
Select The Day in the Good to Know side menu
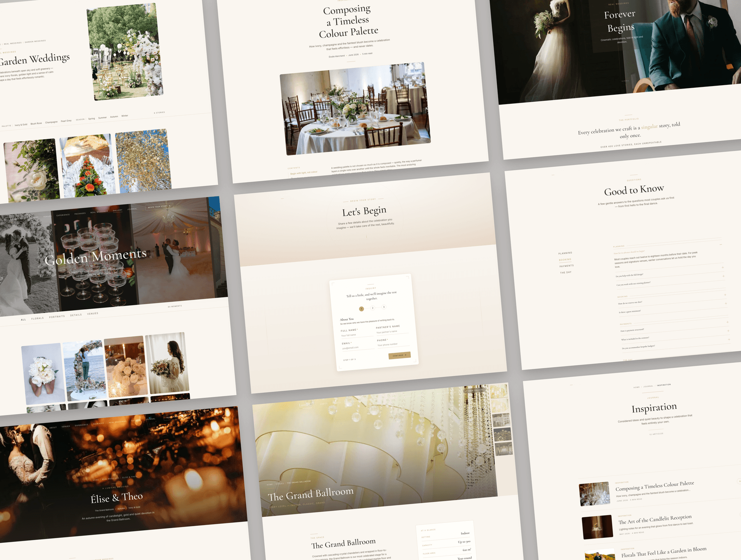point(566,273)
